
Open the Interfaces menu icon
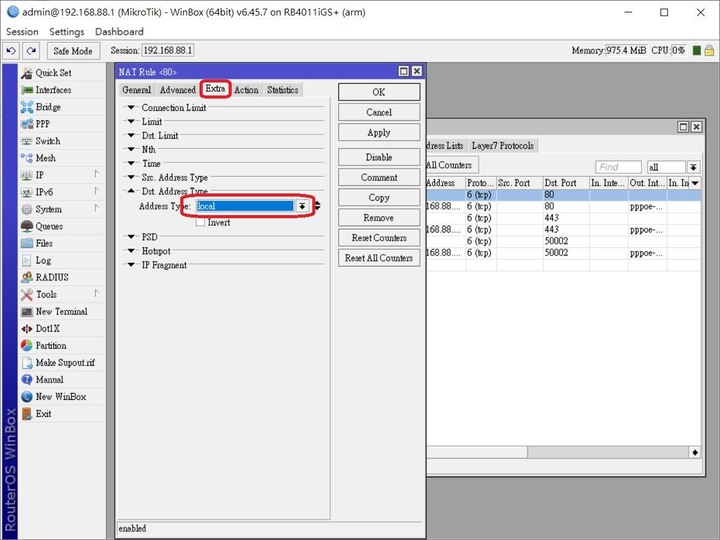[28, 90]
